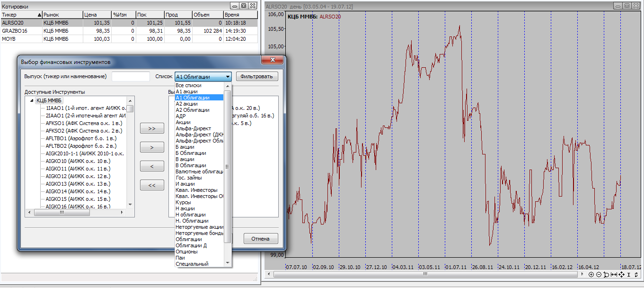Choose Гос. займы in the dropdown list
The image size is (644, 288).
coord(199,178)
